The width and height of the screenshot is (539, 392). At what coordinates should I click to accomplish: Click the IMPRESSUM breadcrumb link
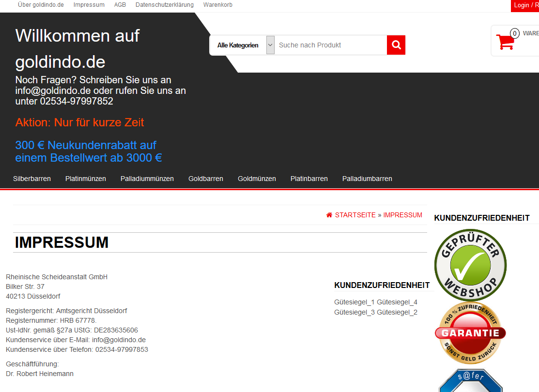[403, 215]
